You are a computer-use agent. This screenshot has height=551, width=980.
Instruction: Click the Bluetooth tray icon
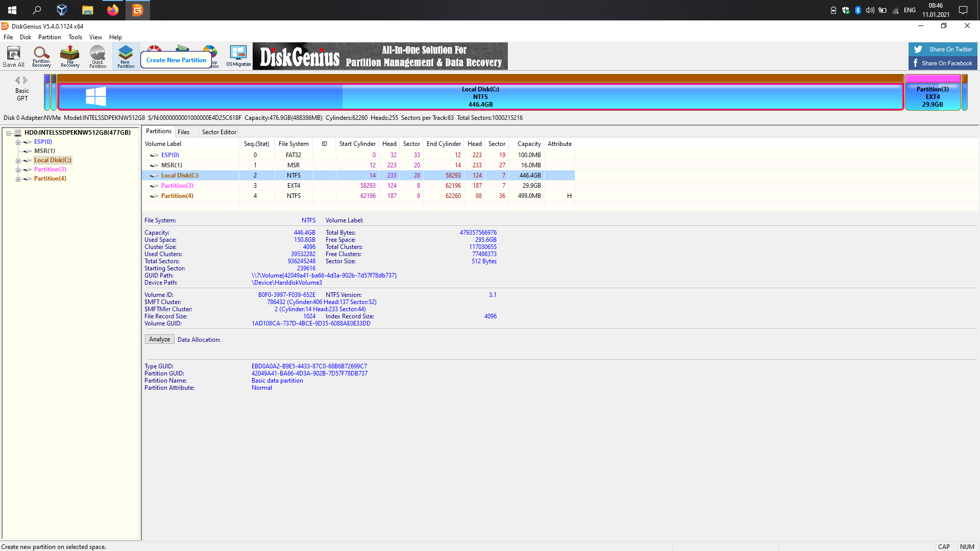tap(858, 10)
